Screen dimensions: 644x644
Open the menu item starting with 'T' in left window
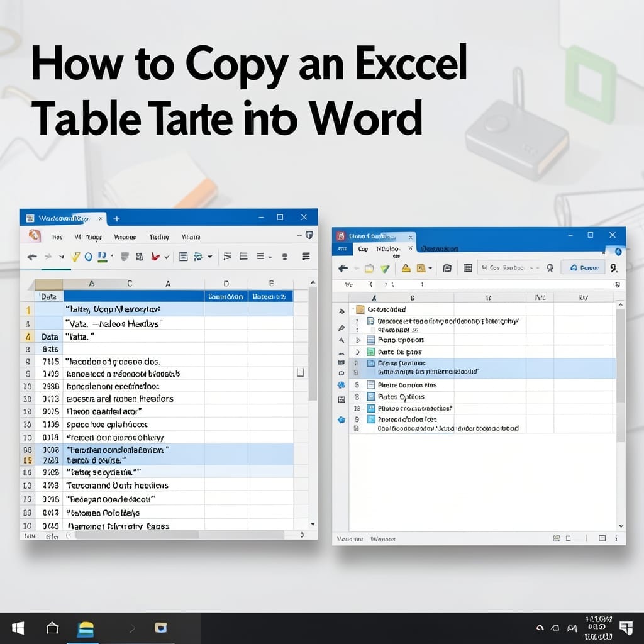click(159, 237)
